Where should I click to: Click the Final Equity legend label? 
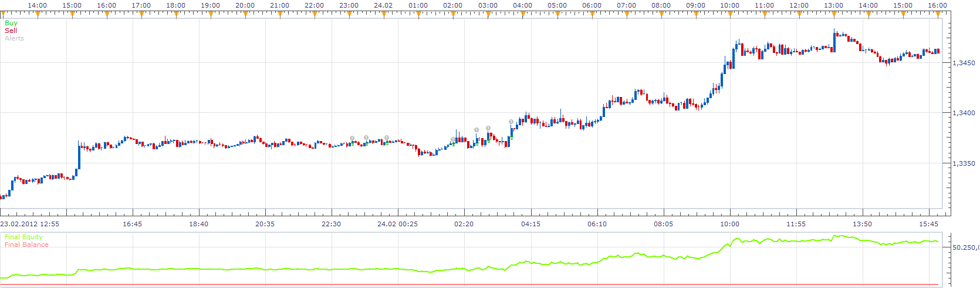23,237
